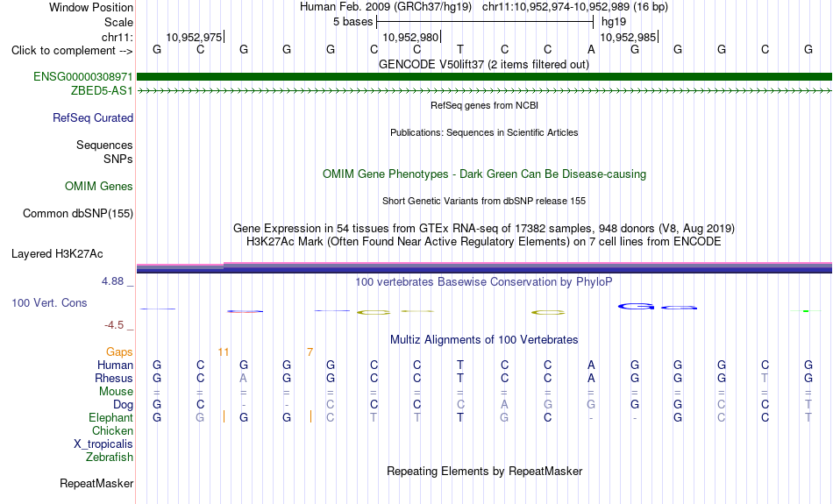Click the ZBED5-AS1 green arrow line
This screenshot has width=833, height=504.
pos(484,91)
